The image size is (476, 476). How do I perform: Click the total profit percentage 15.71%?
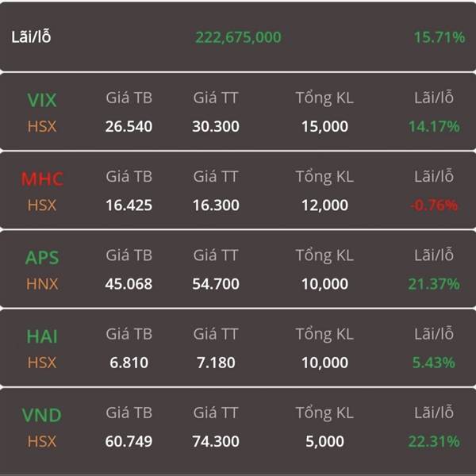coord(440,37)
